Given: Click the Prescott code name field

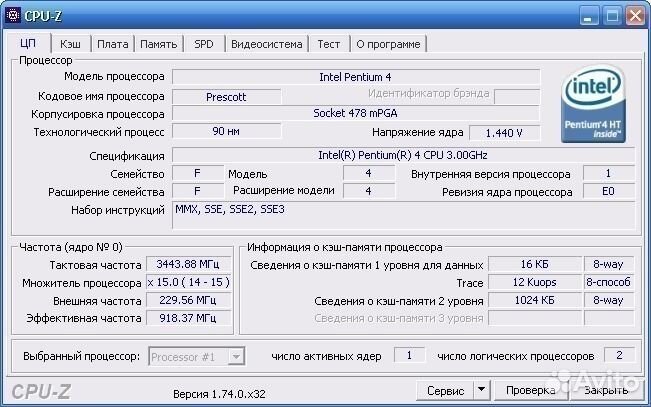Looking at the screenshot, I should (x=226, y=97).
